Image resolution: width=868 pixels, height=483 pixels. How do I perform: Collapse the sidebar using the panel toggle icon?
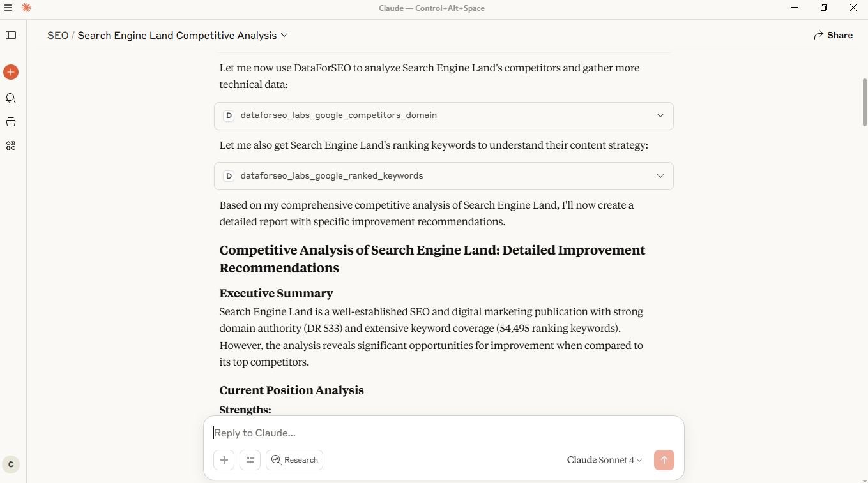coord(10,35)
